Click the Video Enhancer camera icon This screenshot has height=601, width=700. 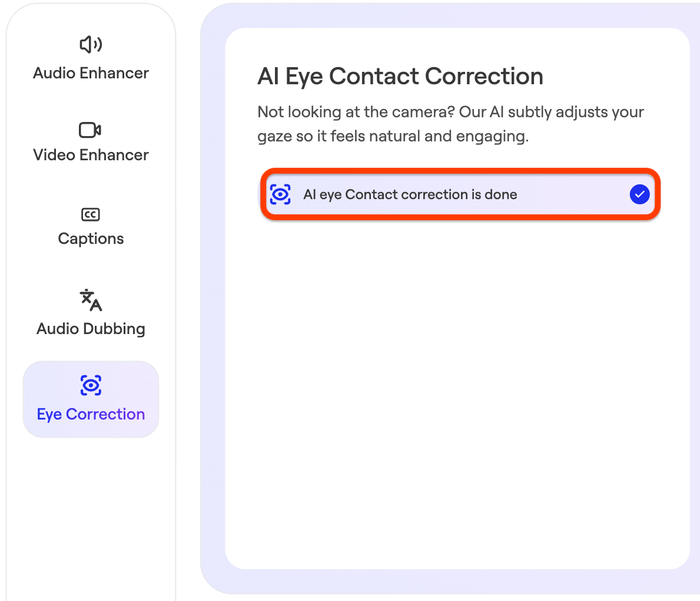point(90,130)
